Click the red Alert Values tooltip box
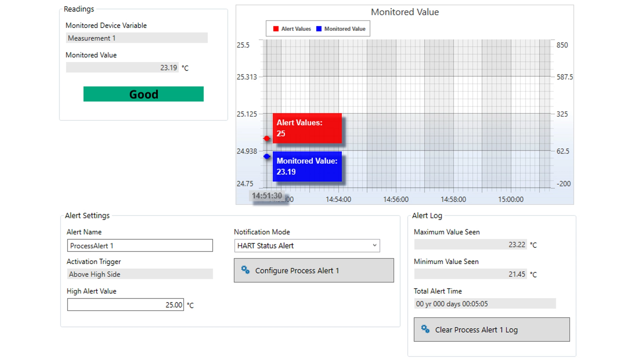 (x=307, y=128)
